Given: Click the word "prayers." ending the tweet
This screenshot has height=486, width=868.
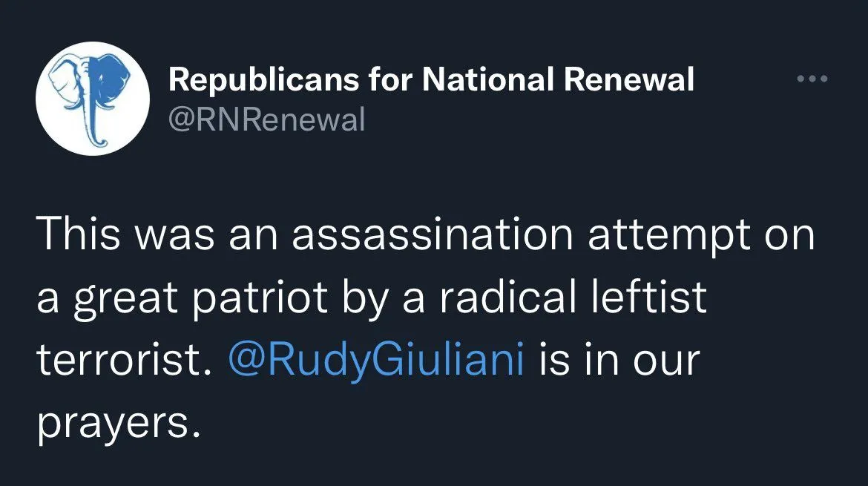Looking at the screenshot, I should 119,424.
